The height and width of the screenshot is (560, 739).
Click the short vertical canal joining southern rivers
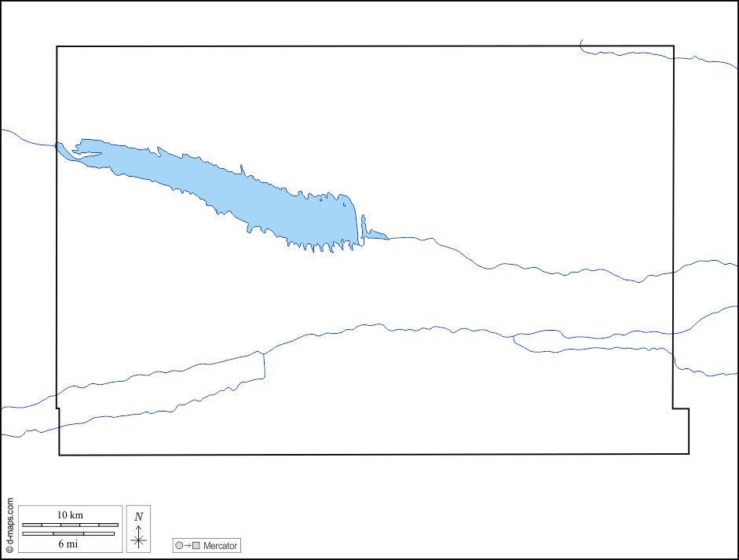(x=265, y=365)
